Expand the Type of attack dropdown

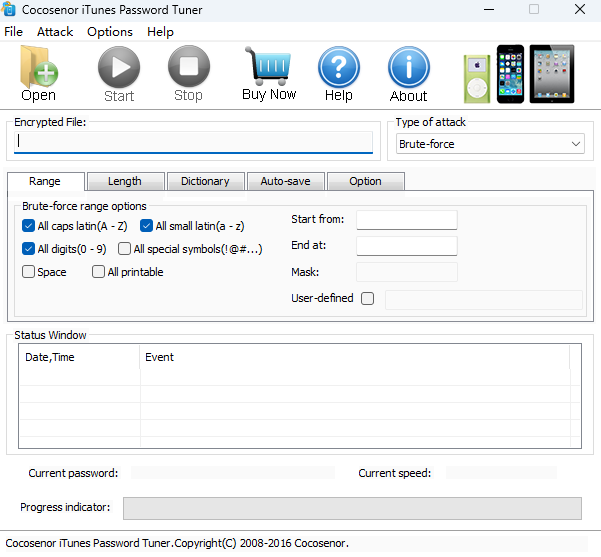490,144
